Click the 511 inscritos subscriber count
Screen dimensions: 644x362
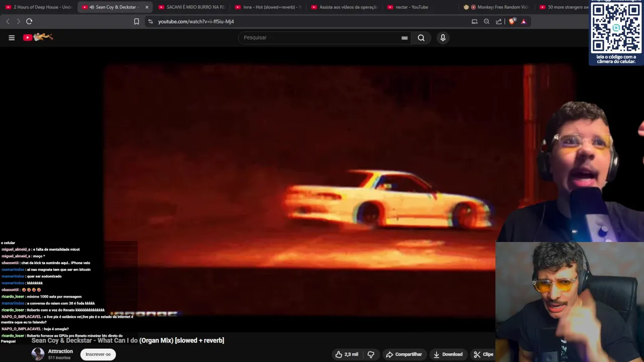coord(59,358)
